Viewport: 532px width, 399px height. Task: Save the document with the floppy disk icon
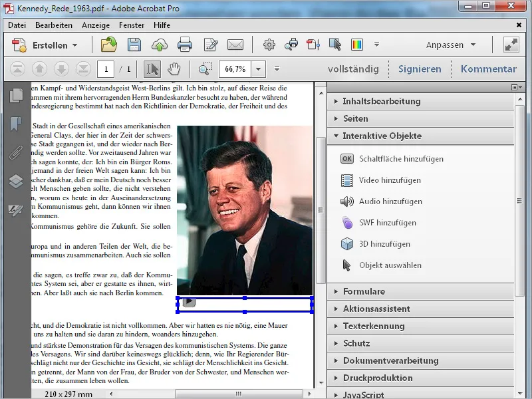coord(134,45)
